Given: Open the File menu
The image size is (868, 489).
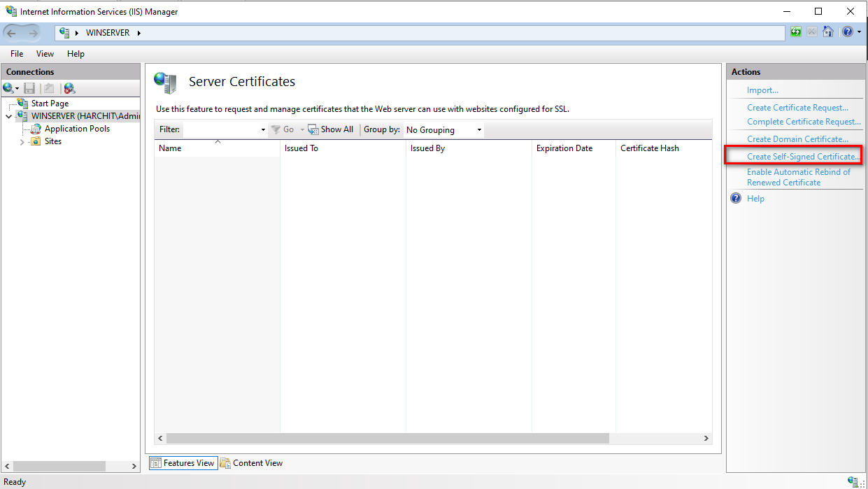Looking at the screenshot, I should (x=17, y=54).
